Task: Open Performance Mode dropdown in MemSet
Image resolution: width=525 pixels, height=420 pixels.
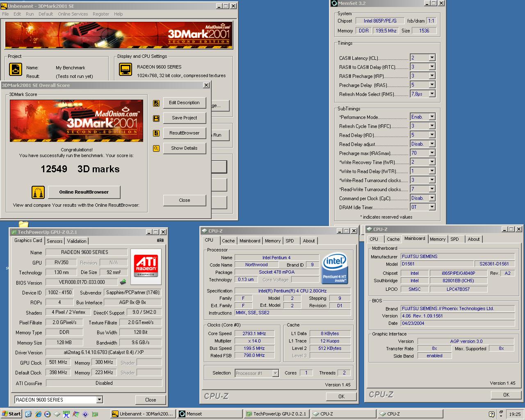Action: (x=432, y=117)
